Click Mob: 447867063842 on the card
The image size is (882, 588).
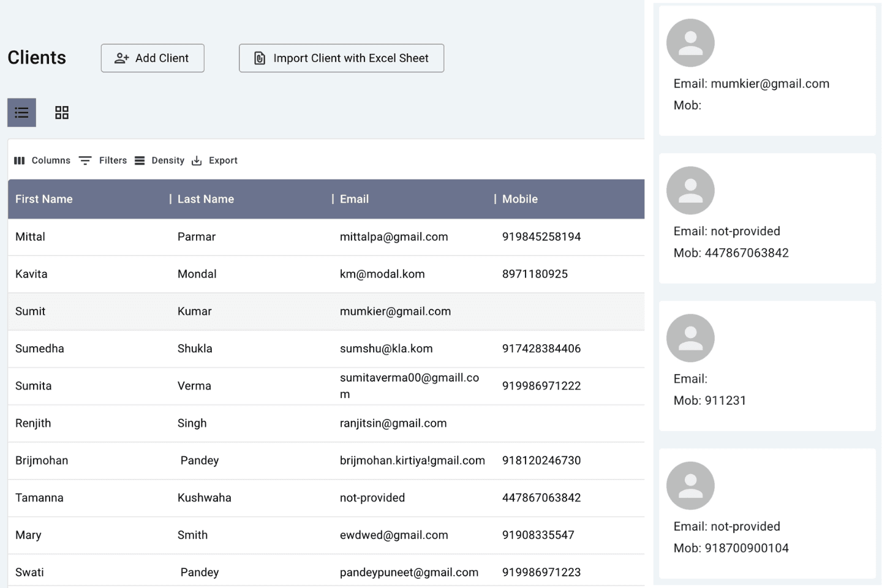tap(731, 253)
